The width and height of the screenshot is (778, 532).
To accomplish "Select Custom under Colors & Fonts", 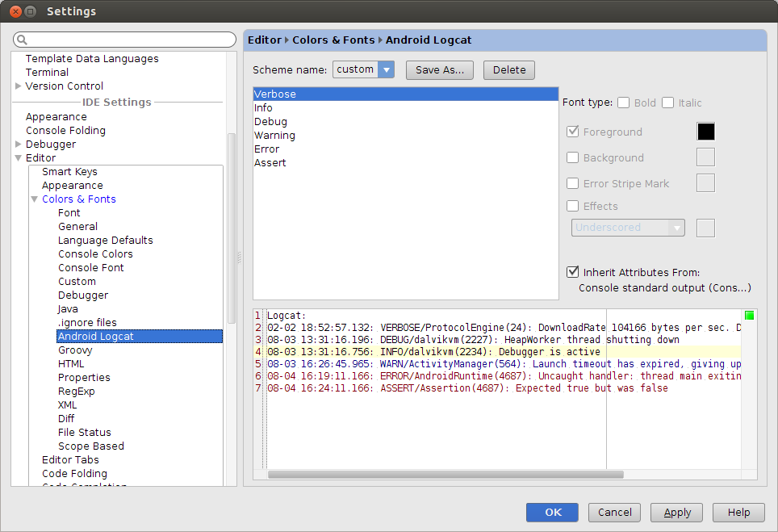I will 77,282.
